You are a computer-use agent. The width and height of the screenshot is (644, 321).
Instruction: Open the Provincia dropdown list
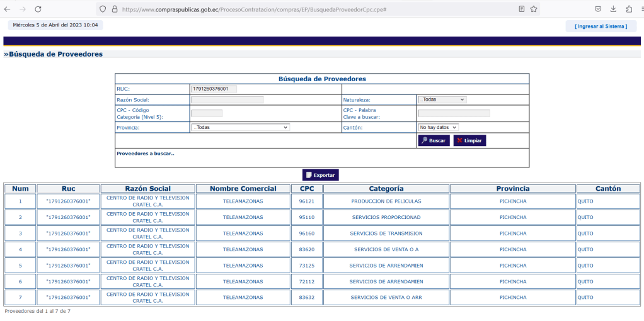240,127
